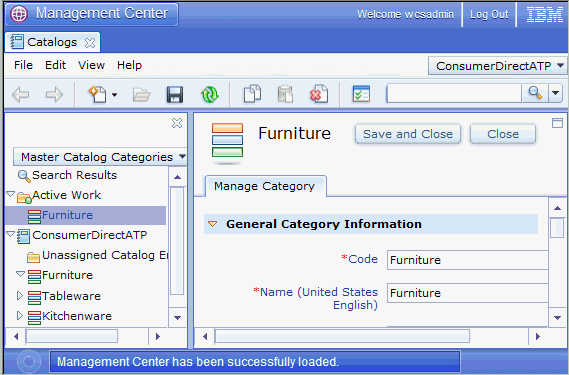Click the Copy toolbar icon
Image resolution: width=569 pixels, height=375 pixels.
(252, 94)
